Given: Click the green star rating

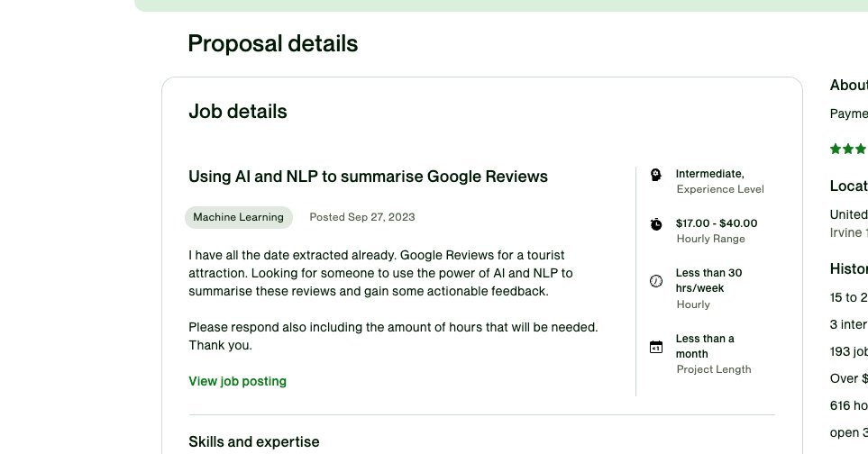Looking at the screenshot, I should (848, 149).
